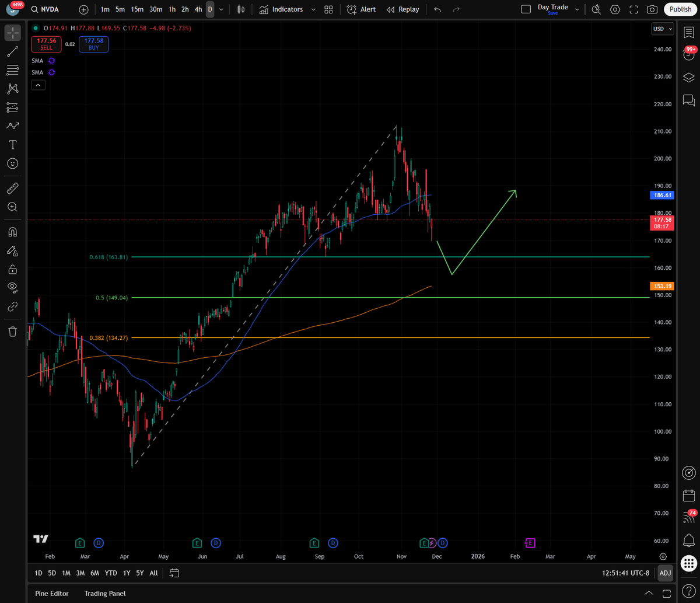The height and width of the screenshot is (603, 700).
Task: Start Replay mode
Action: click(402, 9)
